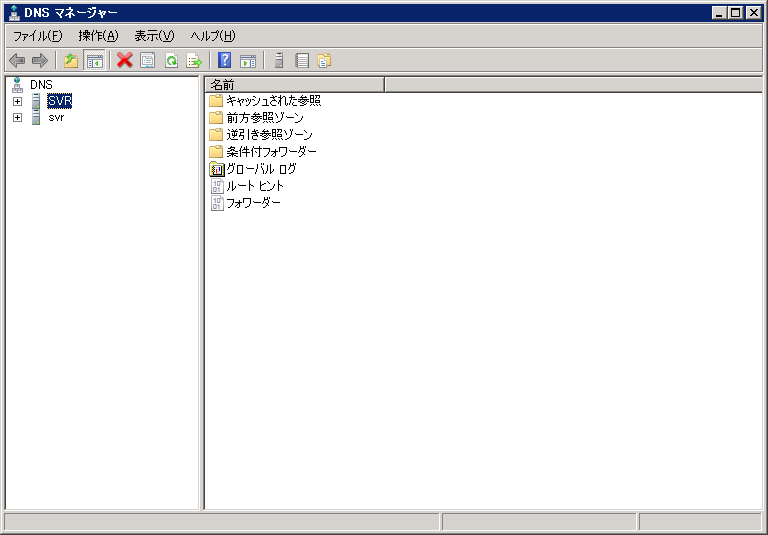Click the Forward arrow in the toolbar

(x=40, y=61)
